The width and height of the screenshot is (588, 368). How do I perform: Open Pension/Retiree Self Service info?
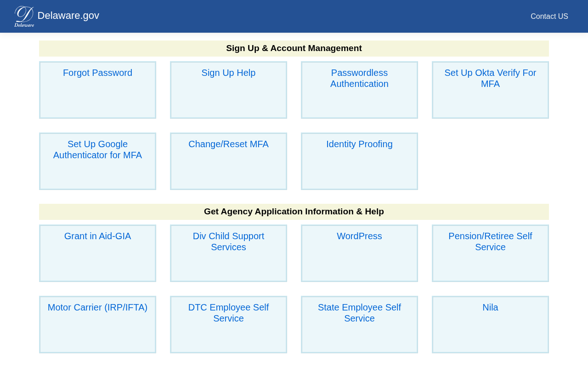click(x=490, y=242)
